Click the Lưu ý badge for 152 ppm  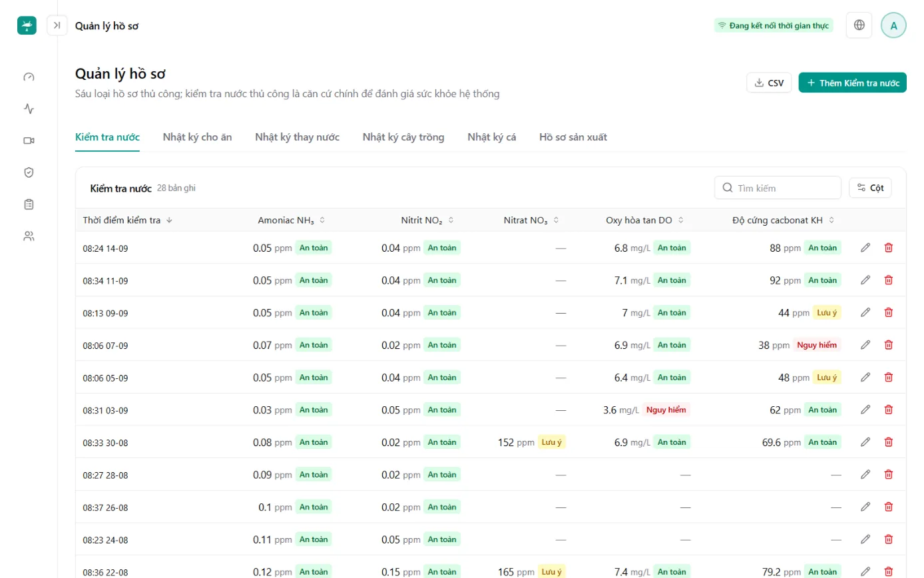coord(552,442)
